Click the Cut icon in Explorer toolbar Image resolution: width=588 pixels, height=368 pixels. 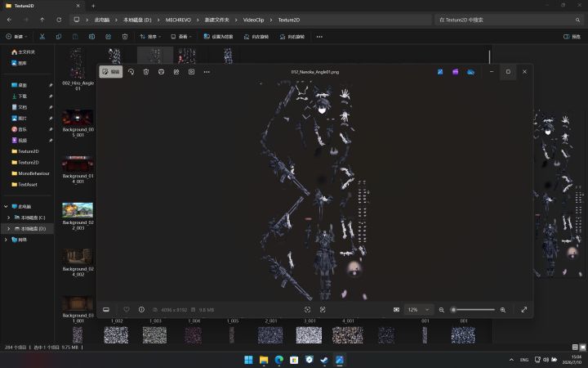point(42,37)
